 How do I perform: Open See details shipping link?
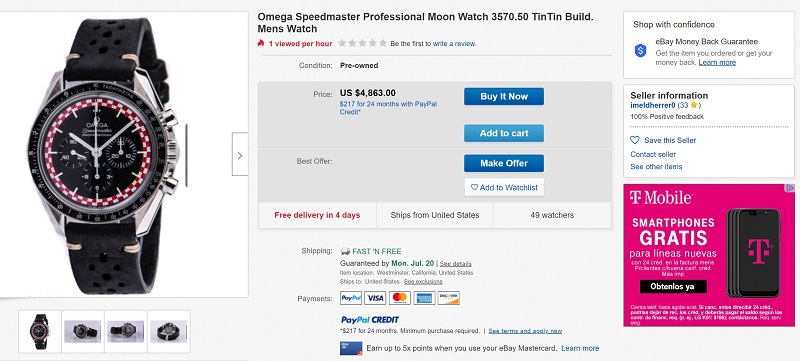pyautogui.click(x=456, y=264)
